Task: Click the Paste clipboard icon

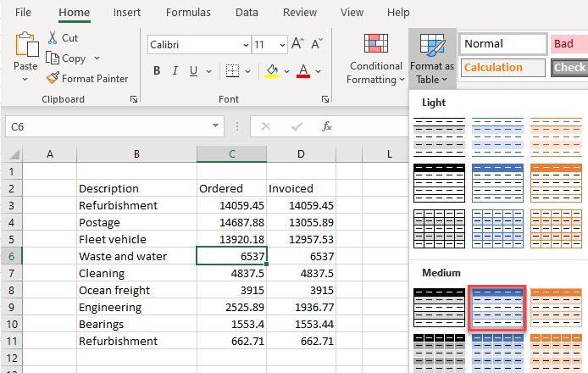Action: pos(25,45)
